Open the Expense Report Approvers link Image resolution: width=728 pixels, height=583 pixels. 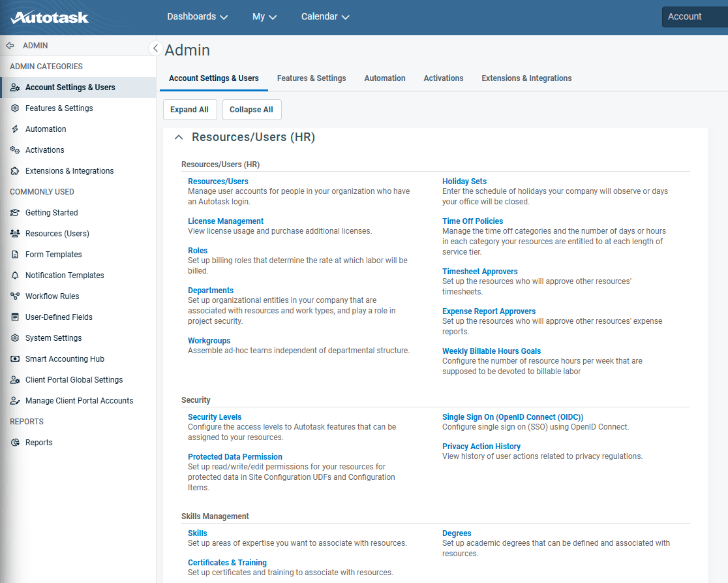[489, 311]
